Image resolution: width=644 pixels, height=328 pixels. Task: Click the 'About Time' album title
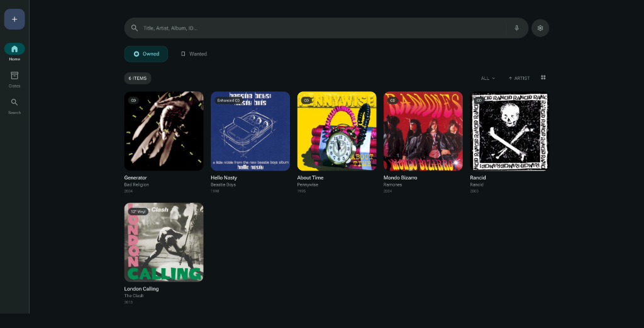tap(311, 178)
